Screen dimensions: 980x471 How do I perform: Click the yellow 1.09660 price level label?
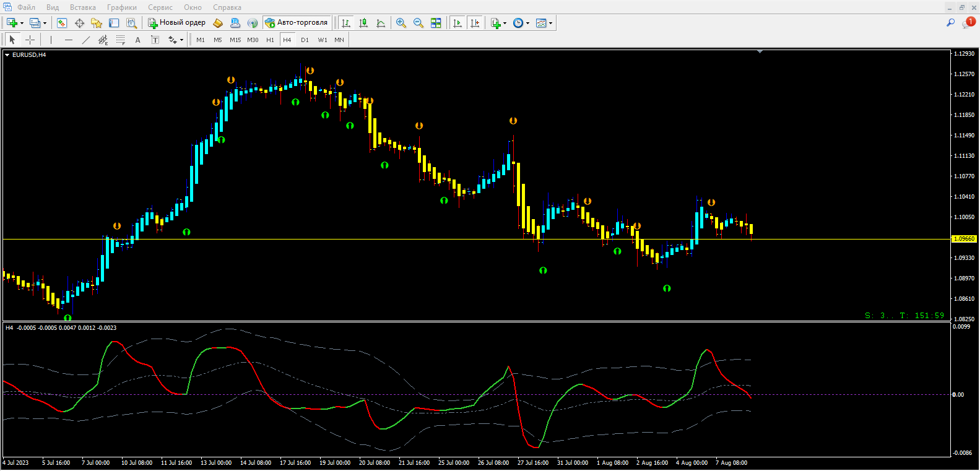point(964,239)
